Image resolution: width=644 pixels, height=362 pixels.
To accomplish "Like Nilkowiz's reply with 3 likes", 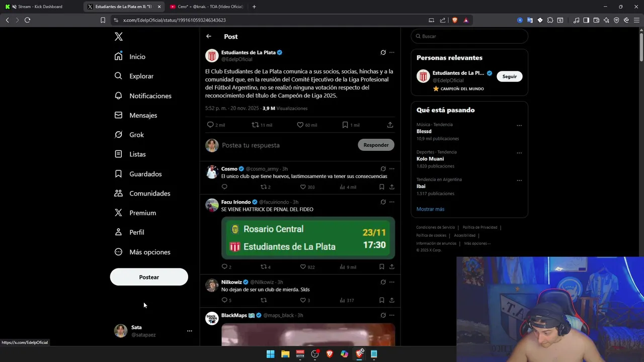I will (x=303, y=300).
